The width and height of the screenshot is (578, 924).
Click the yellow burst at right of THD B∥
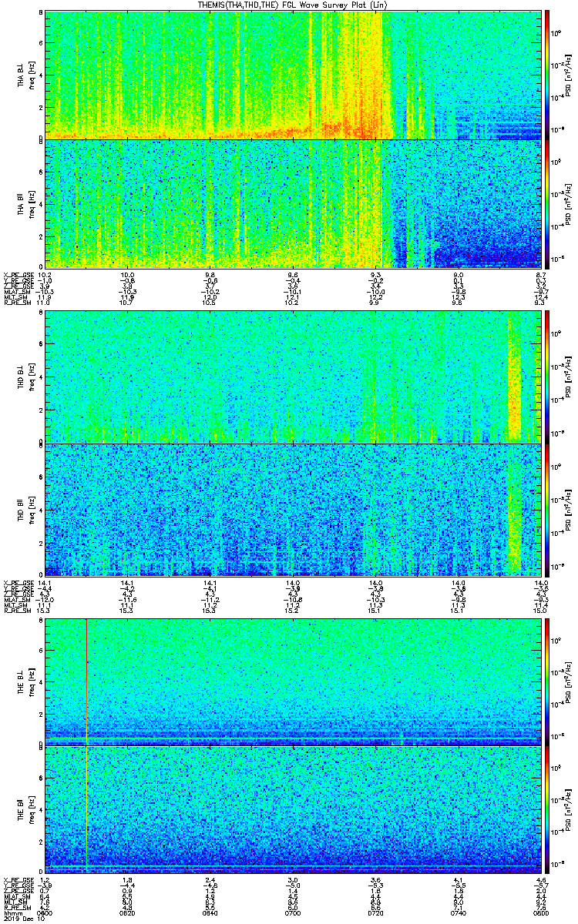pos(515,512)
